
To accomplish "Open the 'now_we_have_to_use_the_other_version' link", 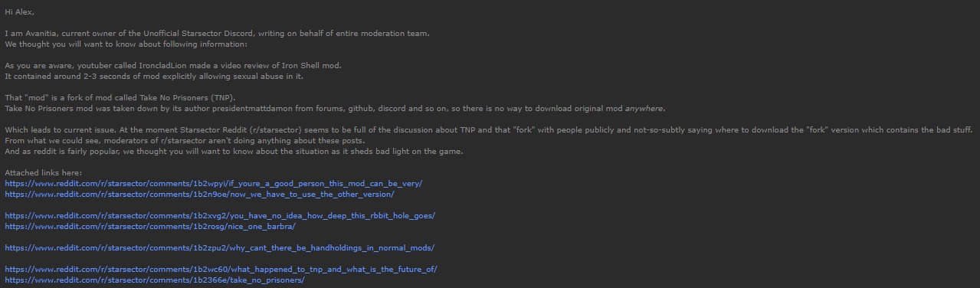I will coord(199,195).
